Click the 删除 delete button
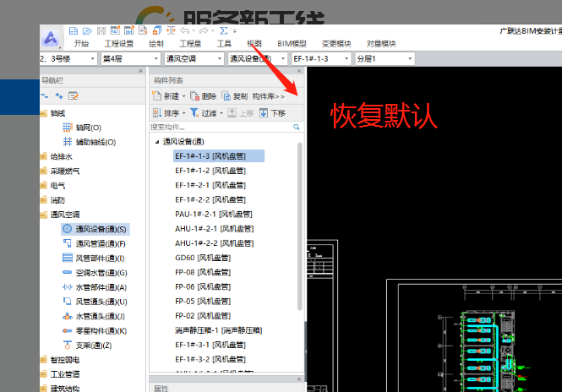This screenshot has width=562, height=392. pos(203,96)
